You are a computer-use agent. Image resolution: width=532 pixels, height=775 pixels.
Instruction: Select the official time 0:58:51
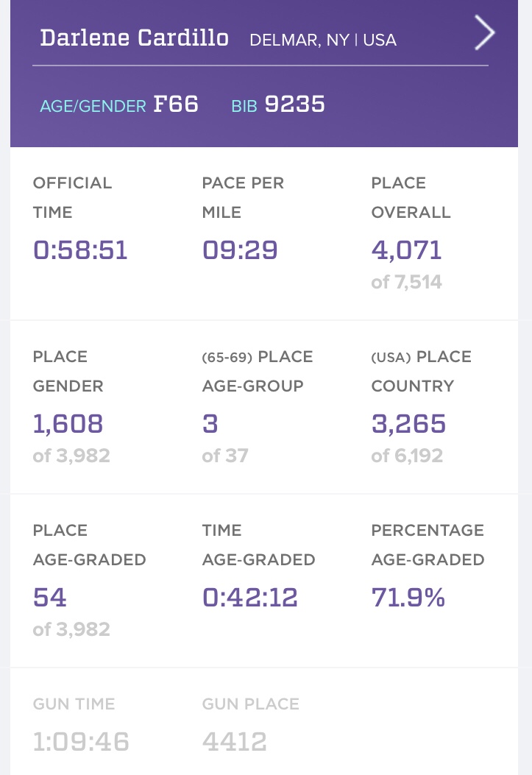point(80,250)
